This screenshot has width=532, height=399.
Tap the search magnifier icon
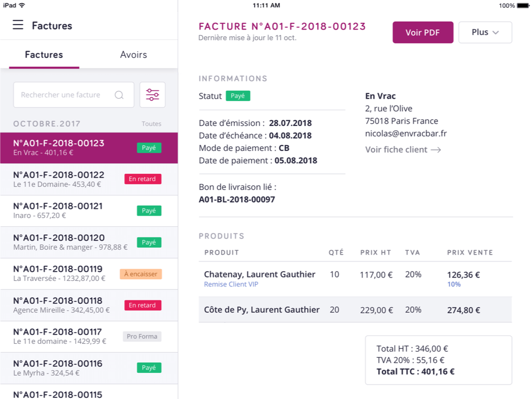point(119,95)
